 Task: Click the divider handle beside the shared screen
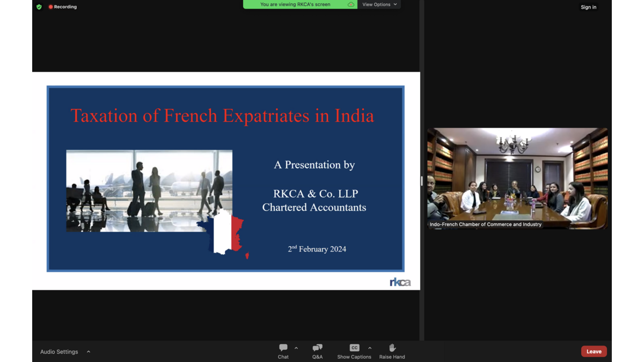pyautogui.click(x=422, y=181)
